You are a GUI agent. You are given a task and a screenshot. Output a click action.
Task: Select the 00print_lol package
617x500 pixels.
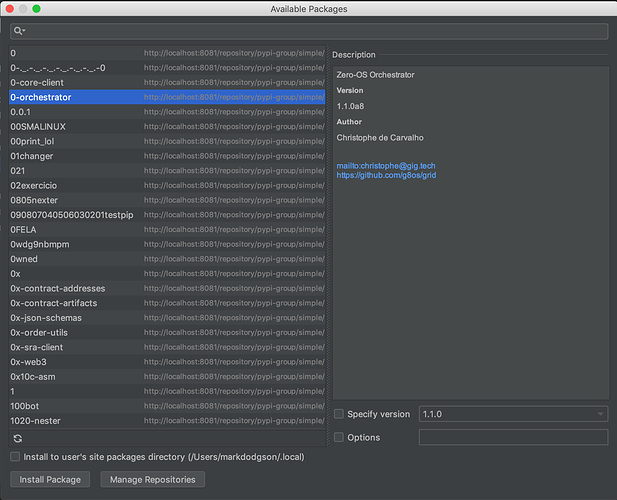(x=167, y=141)
